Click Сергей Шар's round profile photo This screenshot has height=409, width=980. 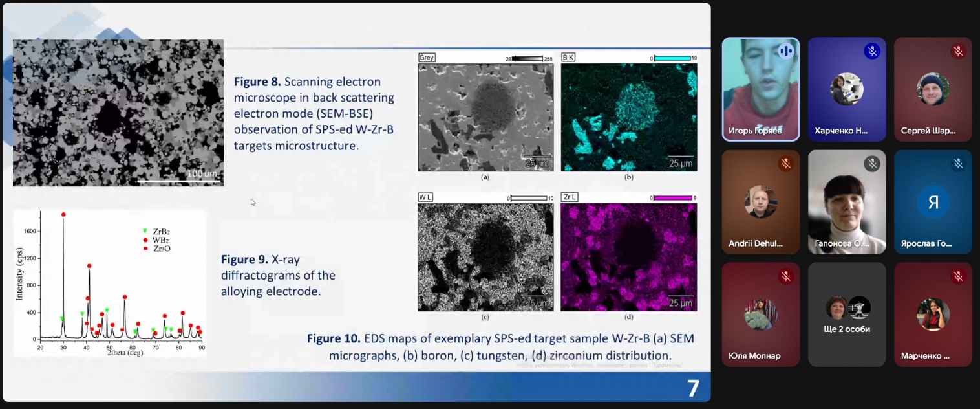[933, 89]
